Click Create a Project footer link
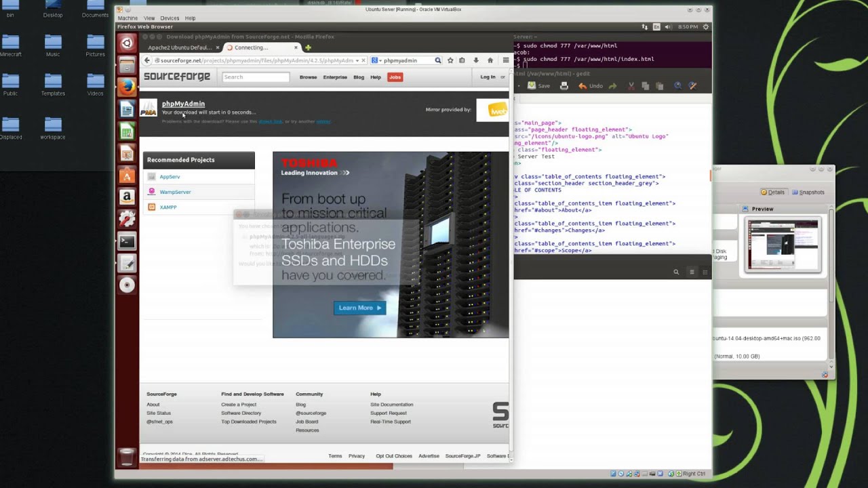868x488 pixels. (x=239, y=405)
